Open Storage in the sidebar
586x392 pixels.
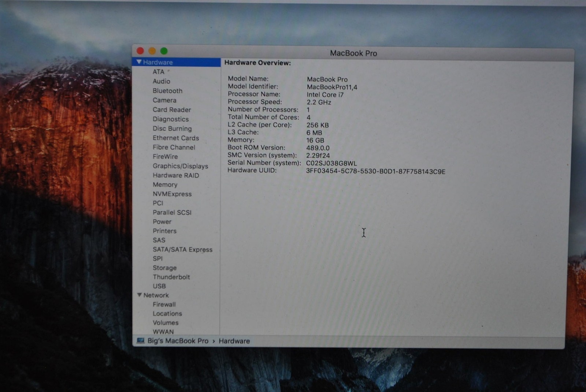click(x=164, y=268)
